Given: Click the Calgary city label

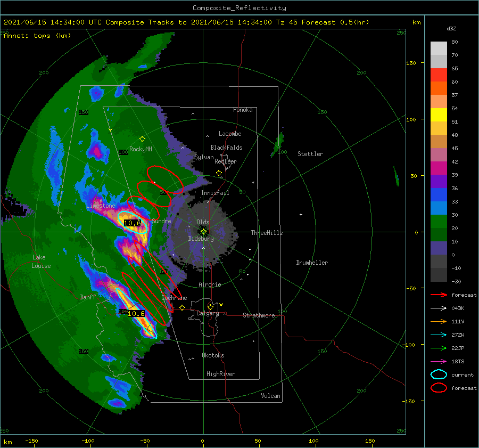Looking at the screenshot, I should point(208,313).
